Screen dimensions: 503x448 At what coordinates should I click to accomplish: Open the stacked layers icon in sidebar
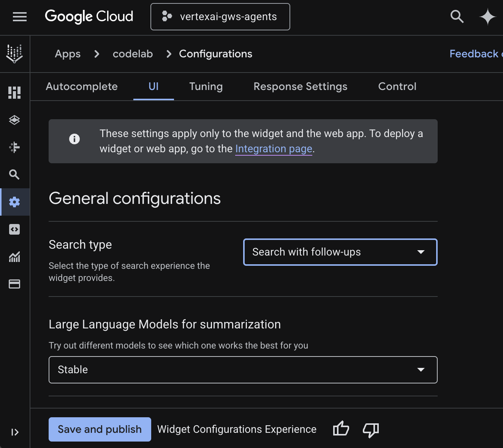point(14,120)
